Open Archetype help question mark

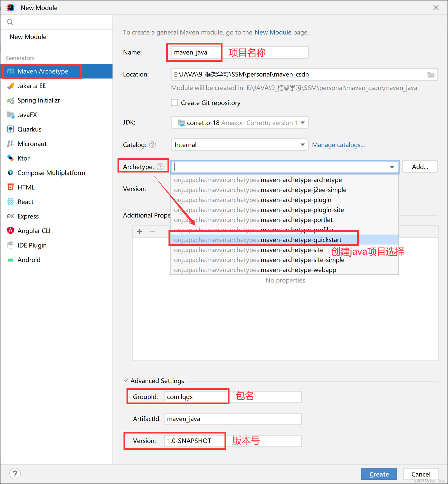click(x=160, y=166)
